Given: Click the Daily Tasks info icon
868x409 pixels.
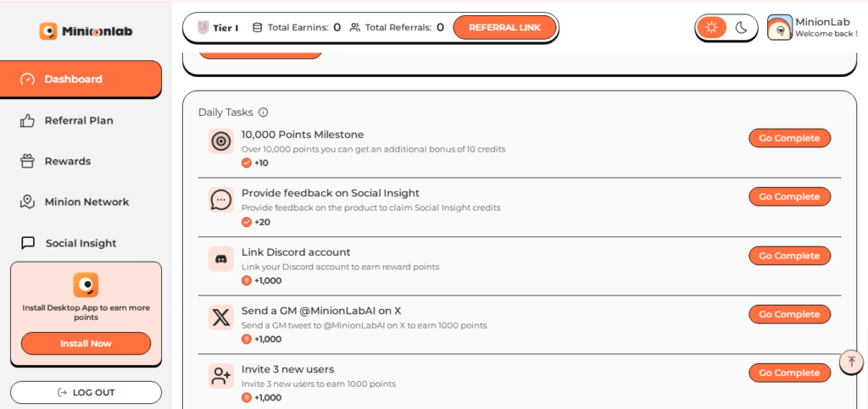Looking at the screenshot, I should click(263, 113).
